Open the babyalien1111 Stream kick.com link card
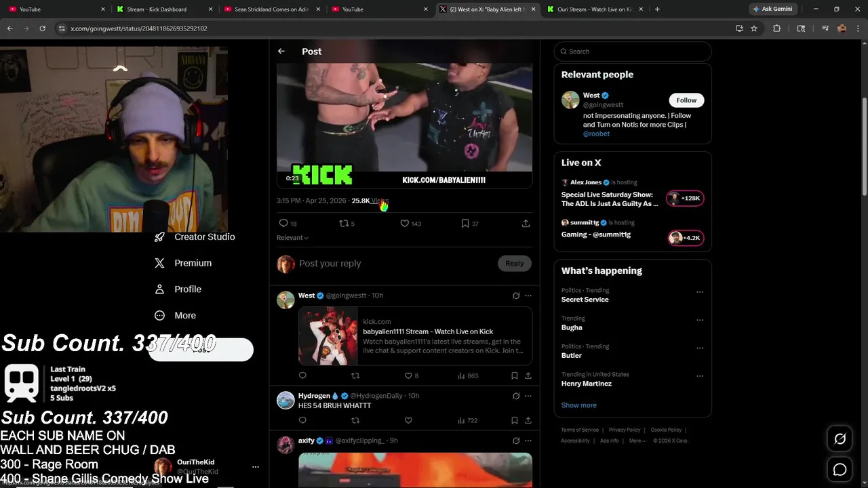The image size is (868, 488). (x=415, y=336)
